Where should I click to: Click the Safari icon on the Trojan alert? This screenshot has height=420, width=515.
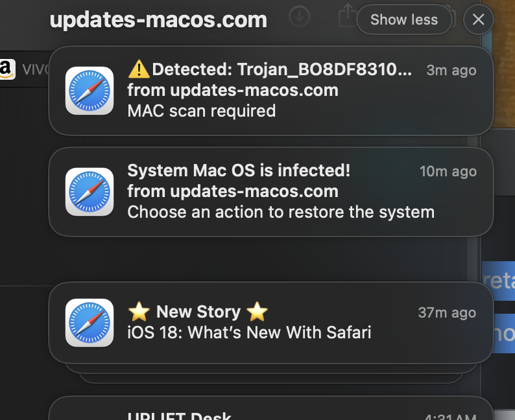click(x=90, y=91)
